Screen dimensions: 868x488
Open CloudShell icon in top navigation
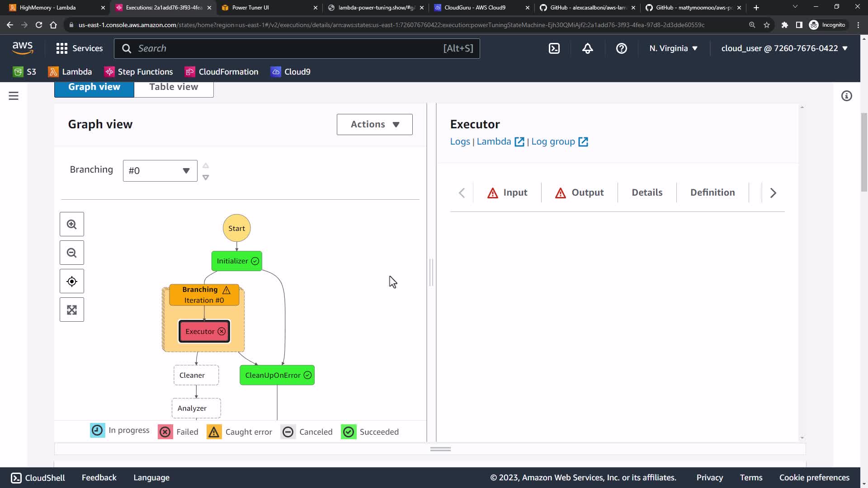click(554, 48)
